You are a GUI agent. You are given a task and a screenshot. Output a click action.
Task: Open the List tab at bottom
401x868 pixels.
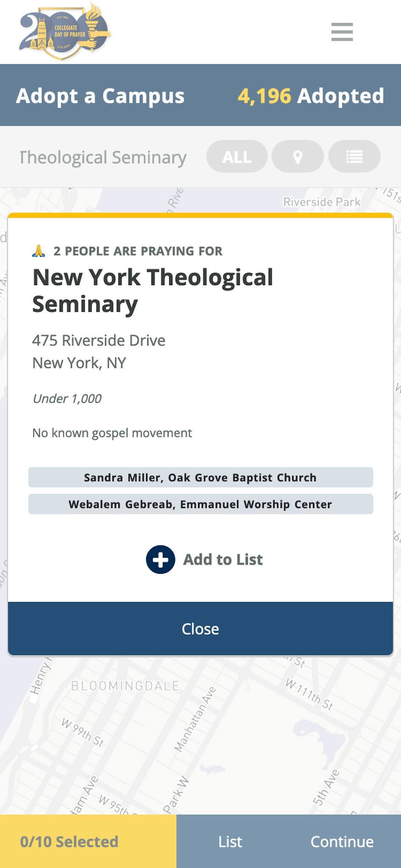click(x=230, y=841)
